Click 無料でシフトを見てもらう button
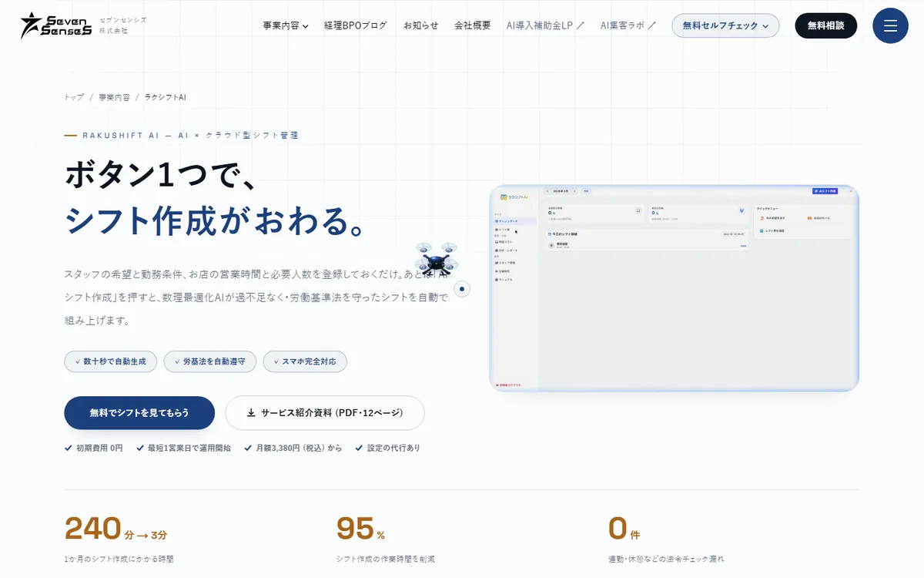 pos(139,413)
